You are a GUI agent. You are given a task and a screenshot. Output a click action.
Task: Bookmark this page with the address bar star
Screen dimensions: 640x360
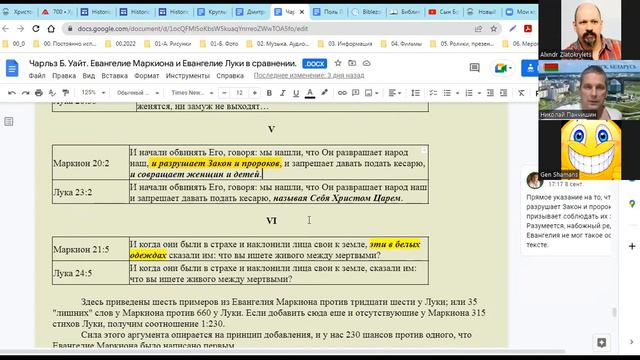(x=494, y=29)
